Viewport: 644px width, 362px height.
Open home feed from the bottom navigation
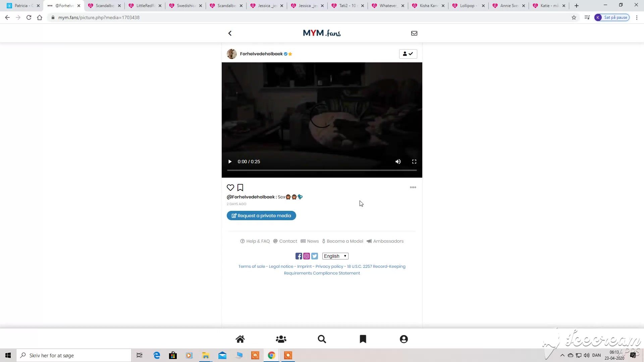coord(240,339)
